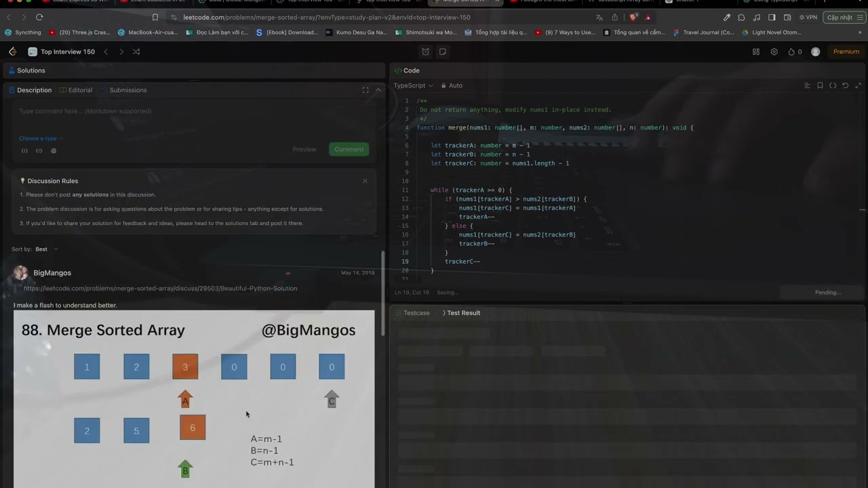Screen dimensions: 868x488
Task: Change the Sort by Best dropdown
Action: click(x=46, y=249)
